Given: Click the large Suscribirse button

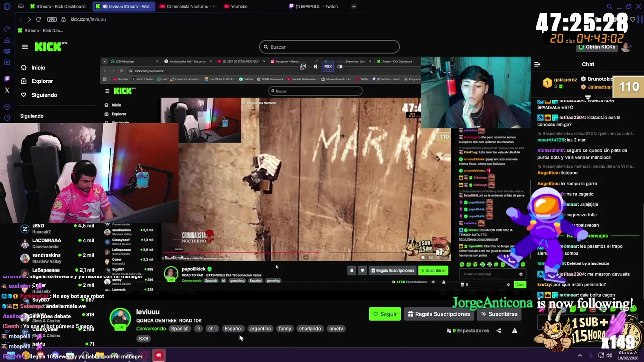Looking at the screenshot, I should pos(499,314).
